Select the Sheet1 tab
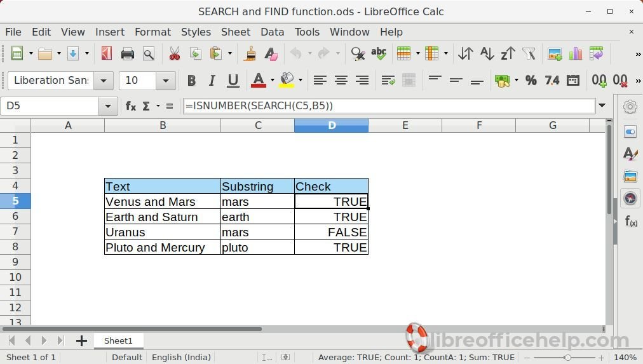 118,340
